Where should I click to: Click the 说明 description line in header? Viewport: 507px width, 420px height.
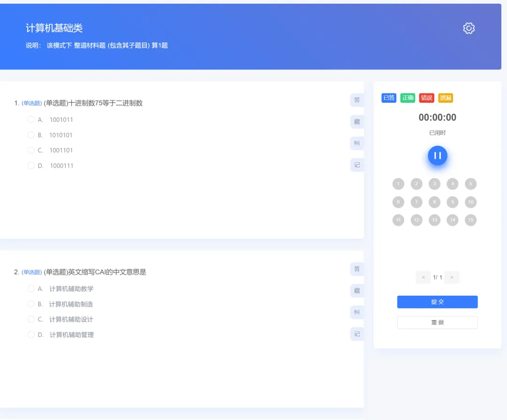tap(97, 46)
